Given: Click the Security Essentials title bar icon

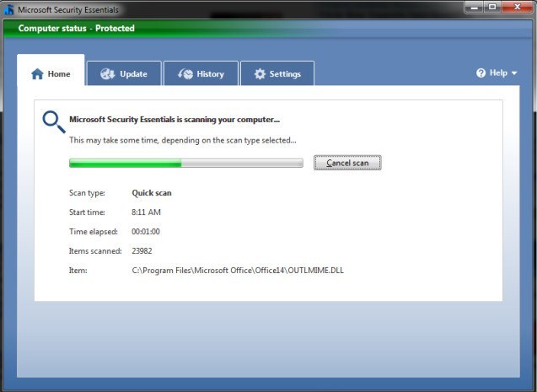Looking at the screenshot, I should [x=9, y=9].
